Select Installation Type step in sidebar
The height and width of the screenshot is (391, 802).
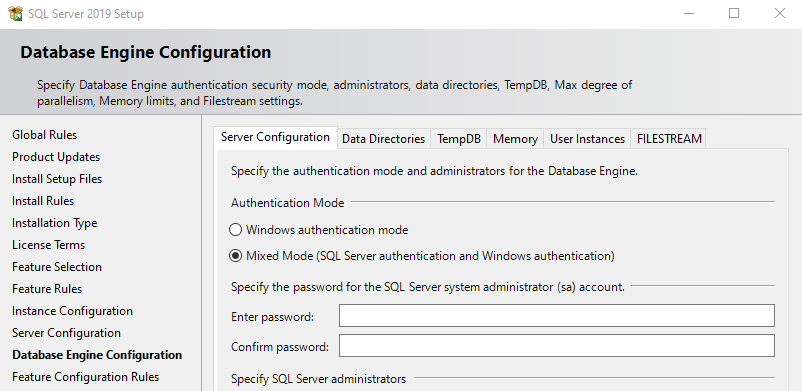pyautogui.click(x=54, y=223)
